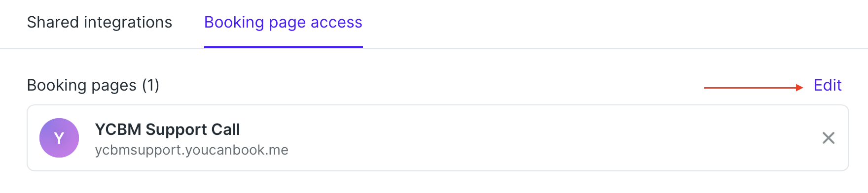
Task: Click the ycbmsupport.youcanbook.me address
Action: point(191,150)
